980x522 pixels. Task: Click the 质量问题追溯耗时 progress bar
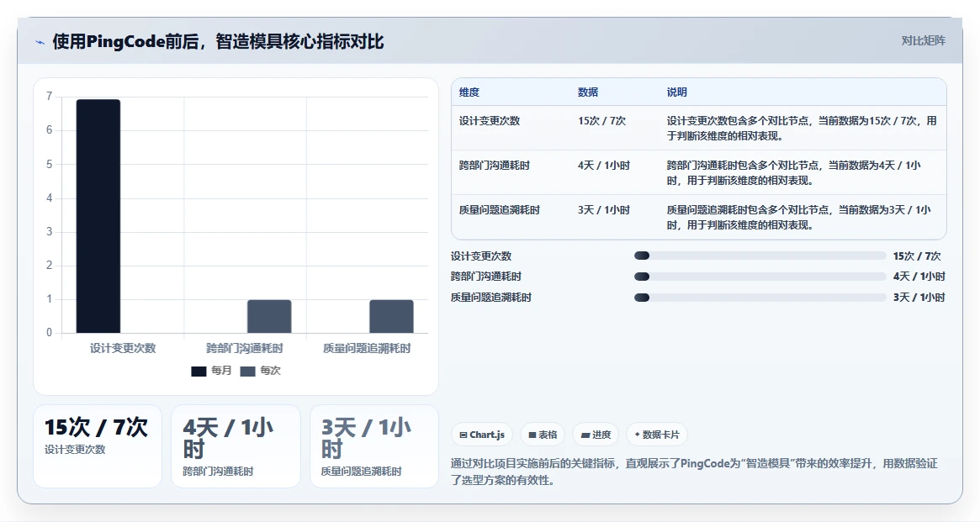(760, 298)
